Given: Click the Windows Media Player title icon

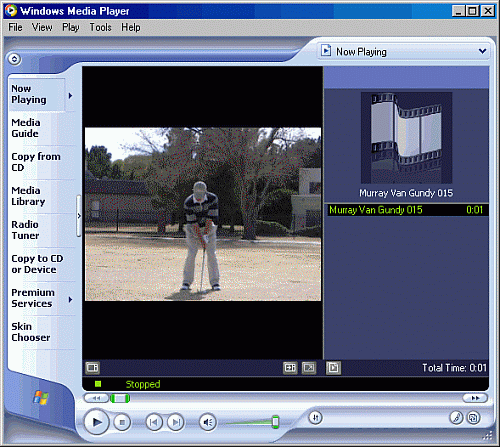Looking at the screenshot, I should 11,11.
